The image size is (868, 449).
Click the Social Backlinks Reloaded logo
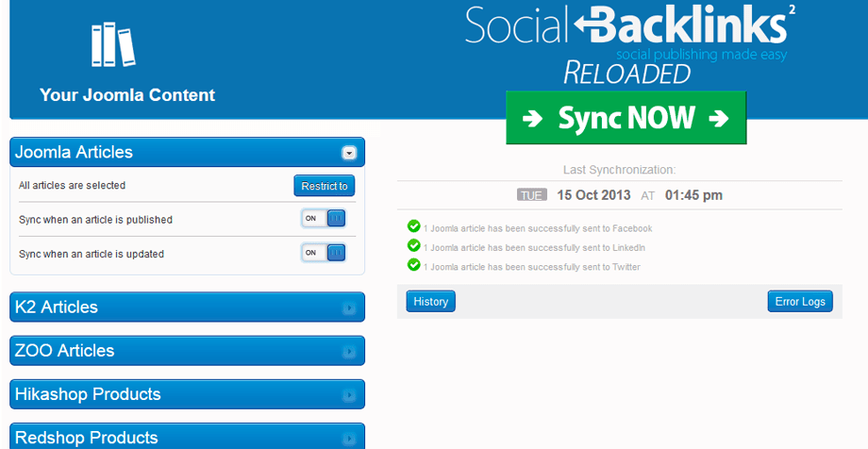pos(626,43)
